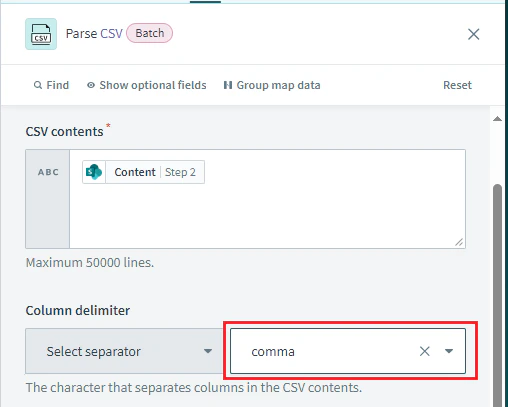The image size is (508, 407).
Task: Click the vertical scrollbar thumb
Action: [x=497, y=295]
